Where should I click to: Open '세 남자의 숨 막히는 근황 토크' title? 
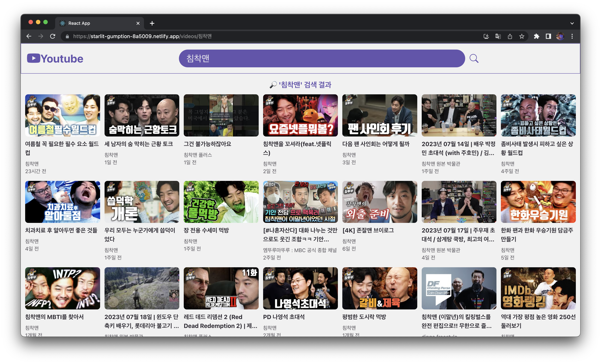tap(139, 144)
